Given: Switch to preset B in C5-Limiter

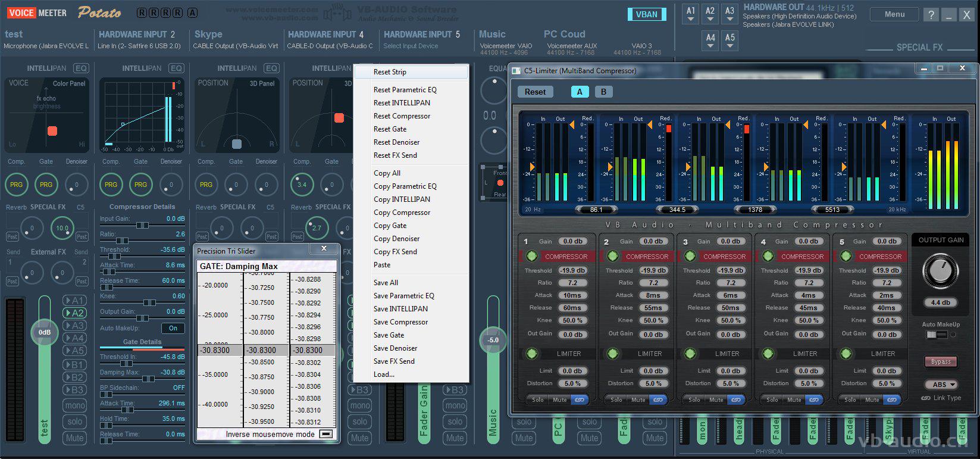Looking at the screenshot, I should point(603,92).
